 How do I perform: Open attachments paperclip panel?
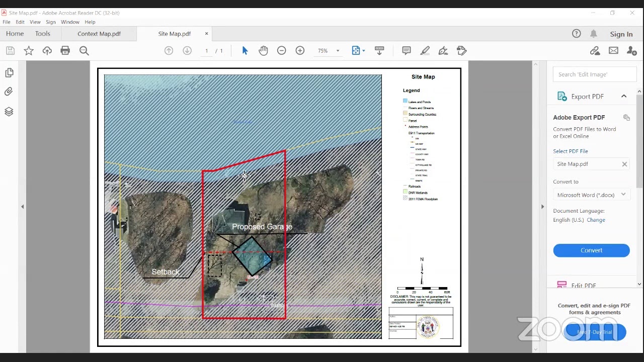tap(9, 92)
